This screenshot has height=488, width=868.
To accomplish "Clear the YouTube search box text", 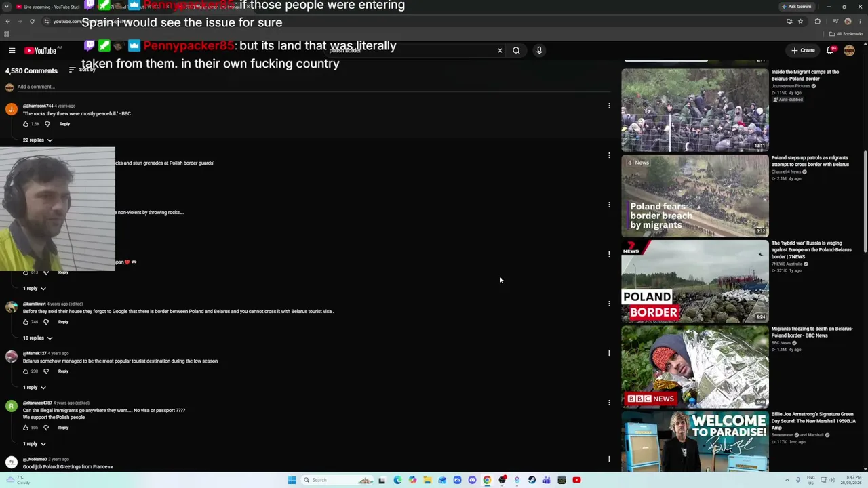I will (x=500, y=50).
